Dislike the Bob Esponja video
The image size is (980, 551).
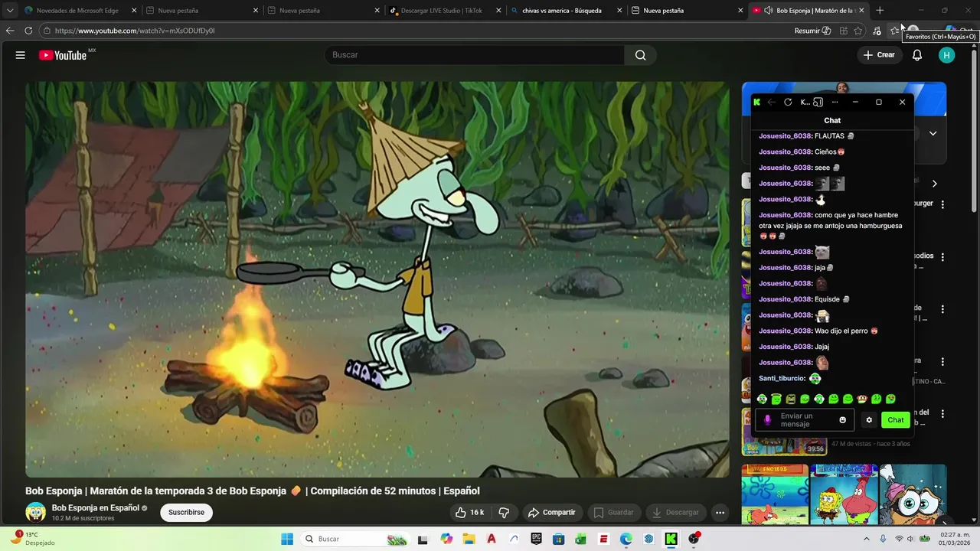[504, 512]
